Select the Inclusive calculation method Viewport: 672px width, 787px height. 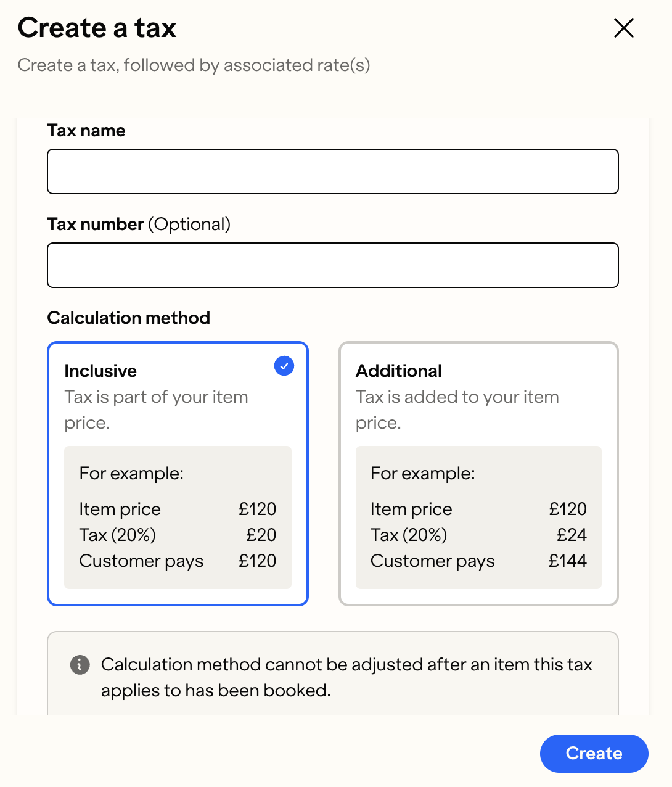[x=178, y=474]
